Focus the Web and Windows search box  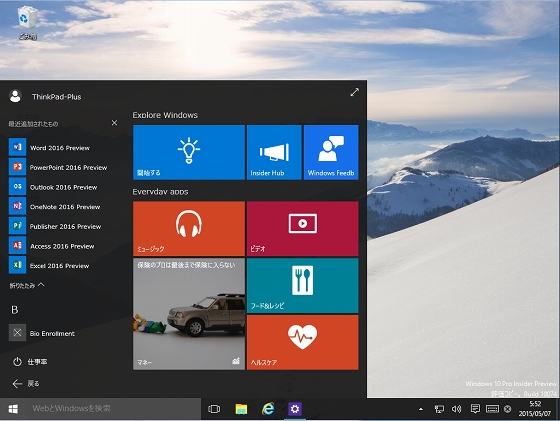pos(114,409)
